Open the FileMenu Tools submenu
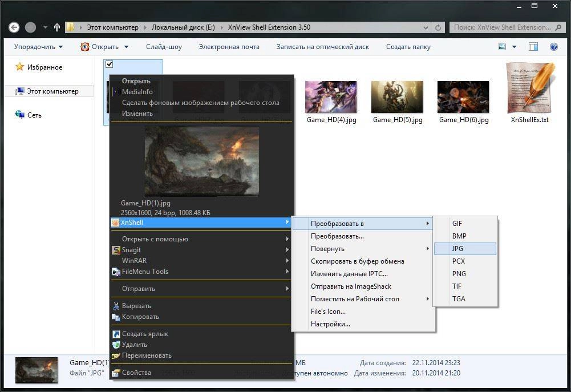This screenshot has height=392, width=571. click(x=201, y=272)
